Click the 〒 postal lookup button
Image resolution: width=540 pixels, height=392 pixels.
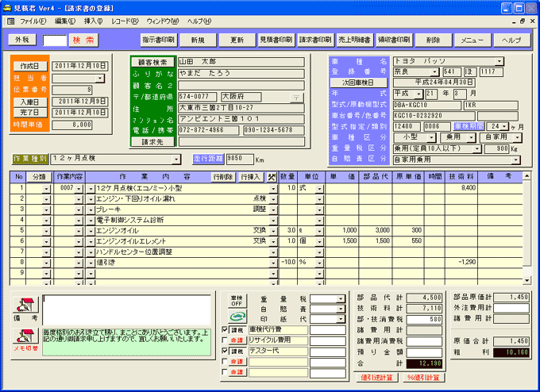(x=296, y=98)
